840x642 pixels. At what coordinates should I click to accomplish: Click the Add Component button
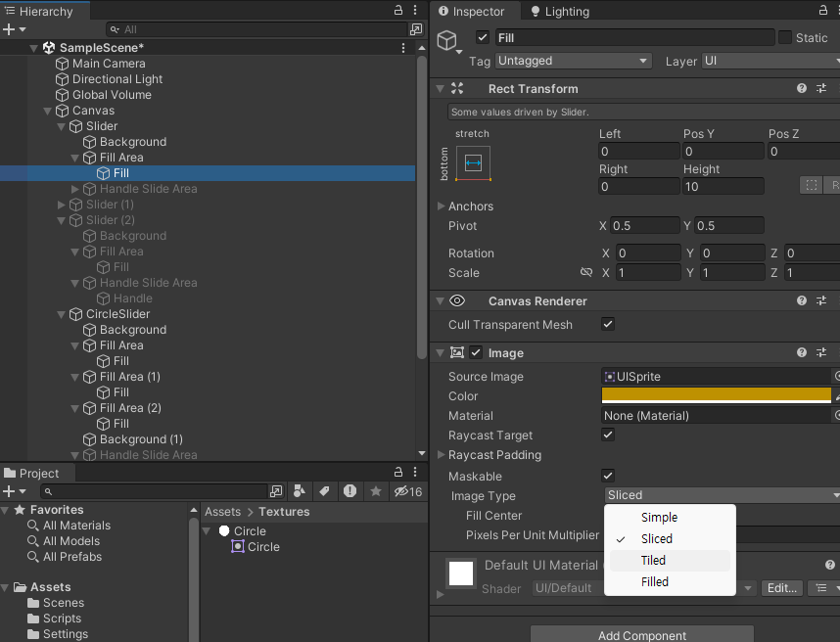(x=642, y=635)
